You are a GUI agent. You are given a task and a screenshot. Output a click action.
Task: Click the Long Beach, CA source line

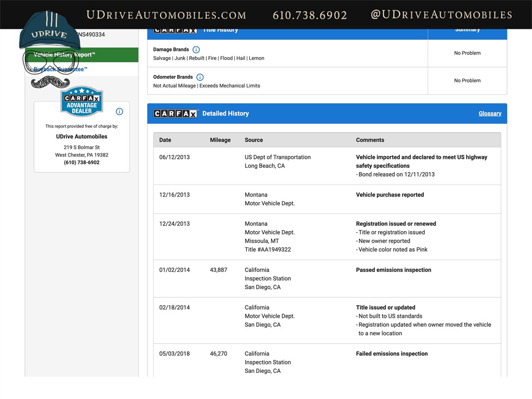265,166
